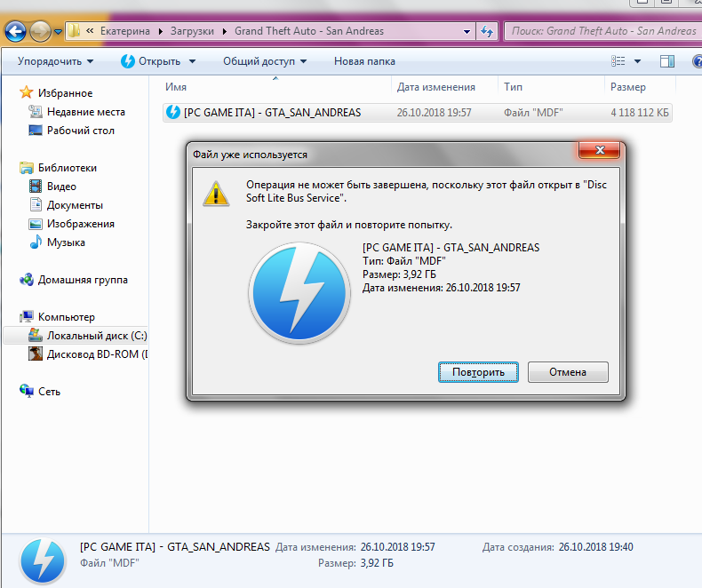Open the Изображения library
This screenshot has height=588, width=702.
coord(81,224)
